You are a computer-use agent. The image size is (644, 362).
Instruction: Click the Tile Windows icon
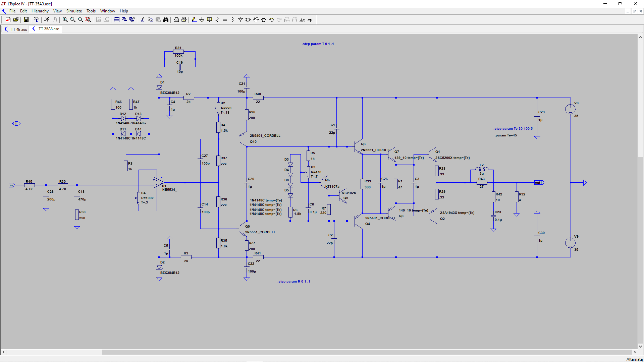[116, 20]
